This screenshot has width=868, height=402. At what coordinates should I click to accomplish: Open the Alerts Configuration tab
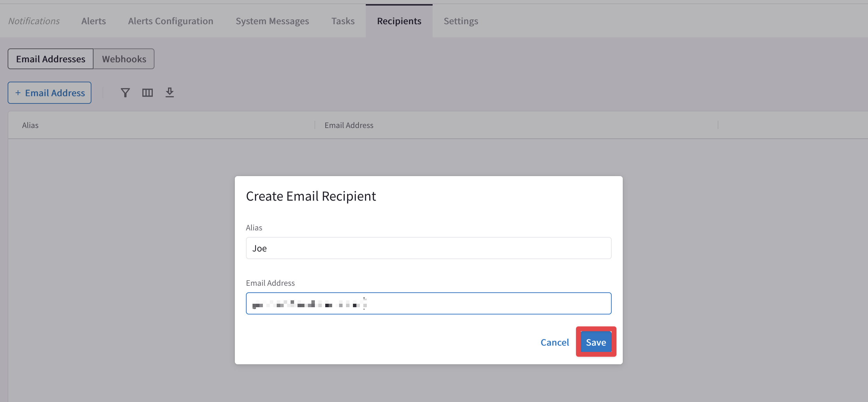point(171,21)
